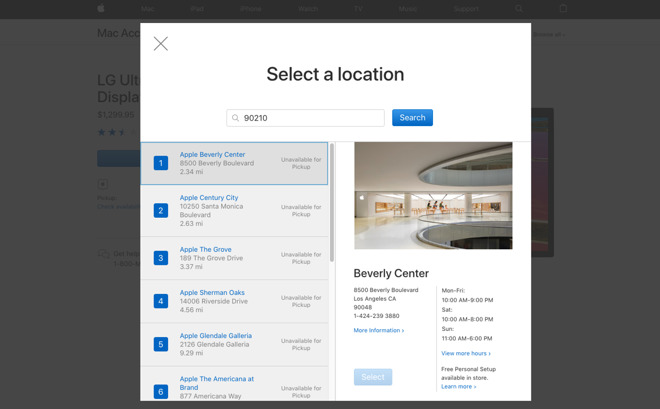Open Support in top navigation bar
This screenshot has height=409, width=660.
point(466,8)
